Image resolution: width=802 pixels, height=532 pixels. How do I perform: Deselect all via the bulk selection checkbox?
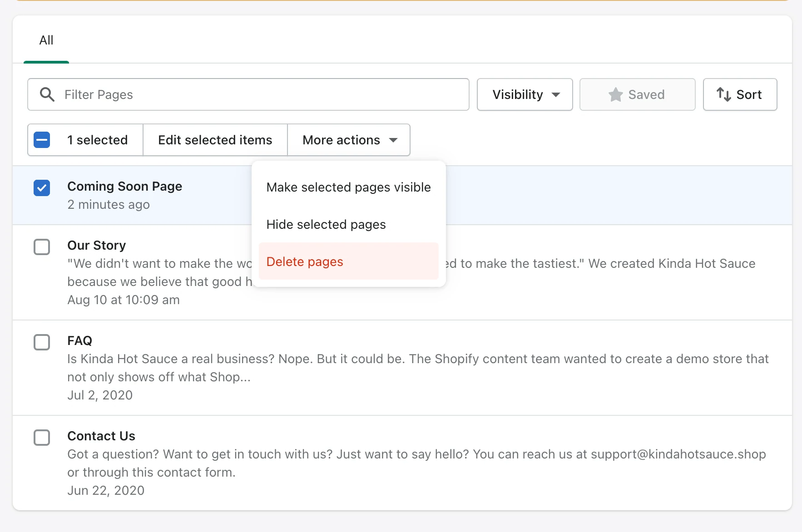tap(42, 140)
